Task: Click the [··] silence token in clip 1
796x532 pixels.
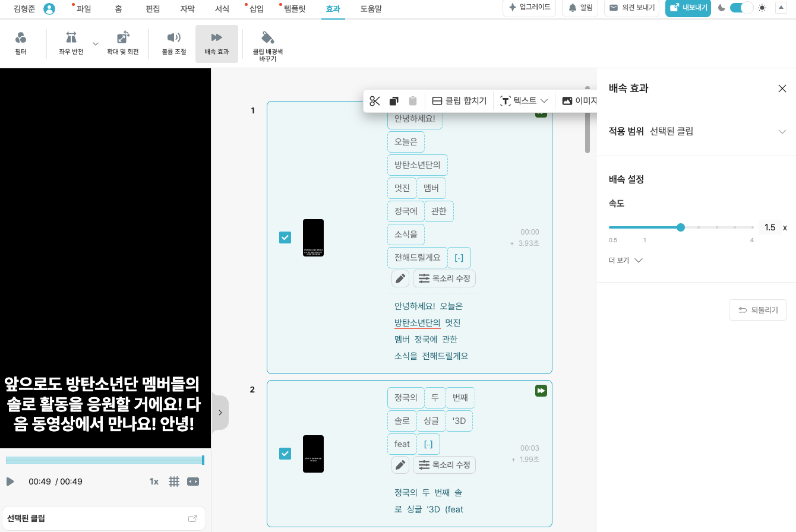Action: click(x=459, y=258)
